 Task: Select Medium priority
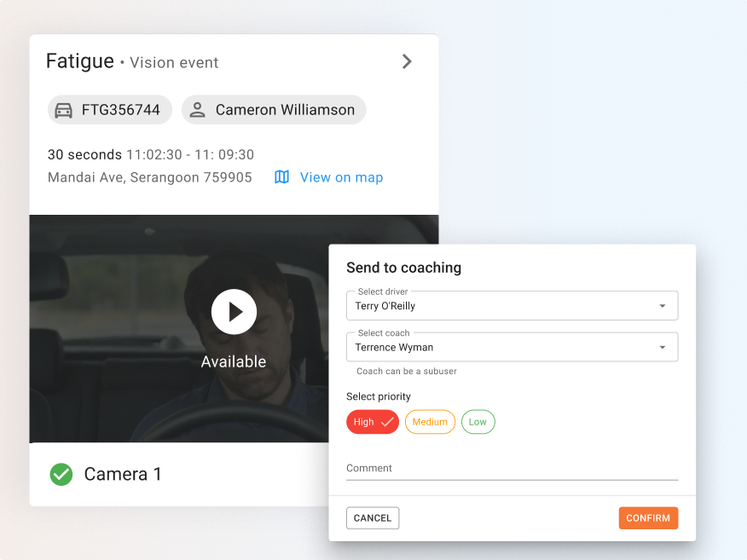pyautogui.click(x=430, y=422)
